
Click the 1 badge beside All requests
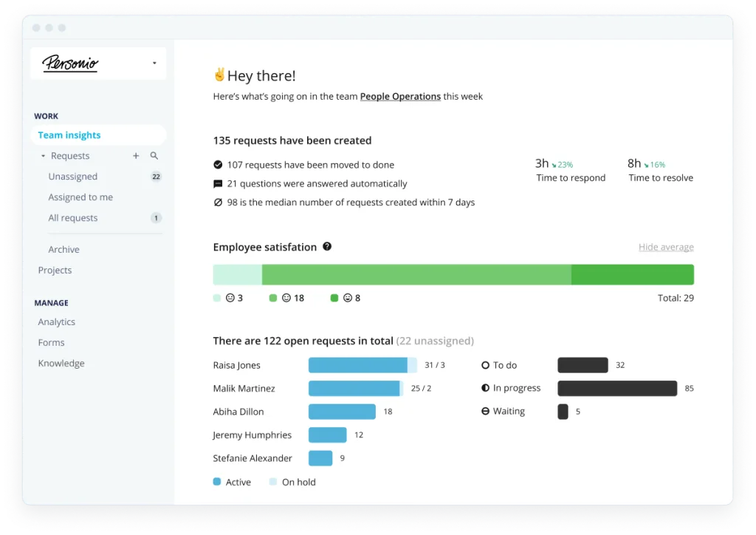click(x=156, y=218)
